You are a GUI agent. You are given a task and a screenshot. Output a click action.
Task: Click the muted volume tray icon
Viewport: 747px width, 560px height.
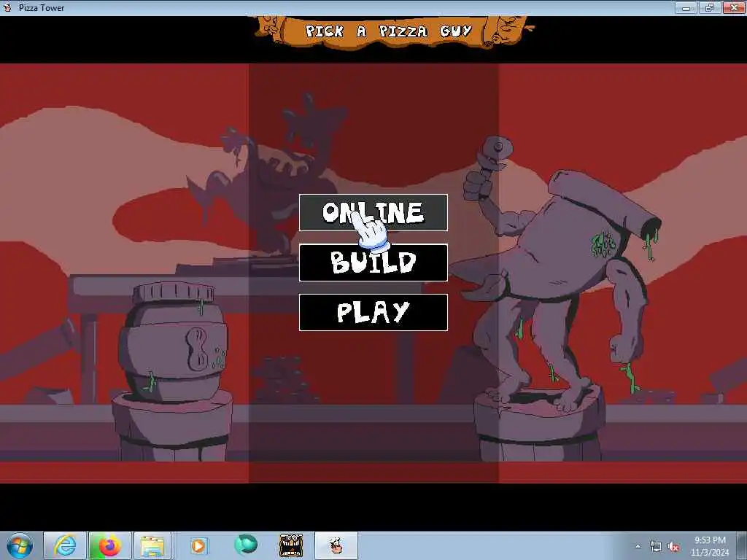tap(673, 547)
